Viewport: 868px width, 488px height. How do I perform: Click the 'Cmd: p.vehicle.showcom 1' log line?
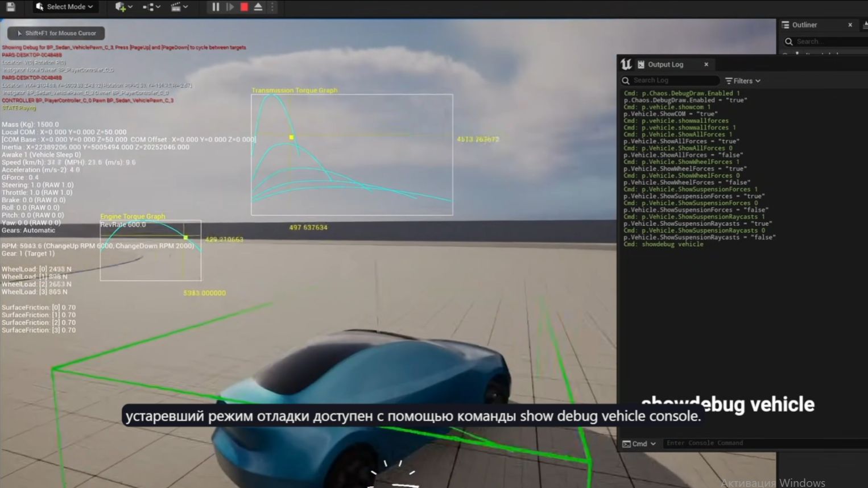pyautogui.click(x=667, y=107)
